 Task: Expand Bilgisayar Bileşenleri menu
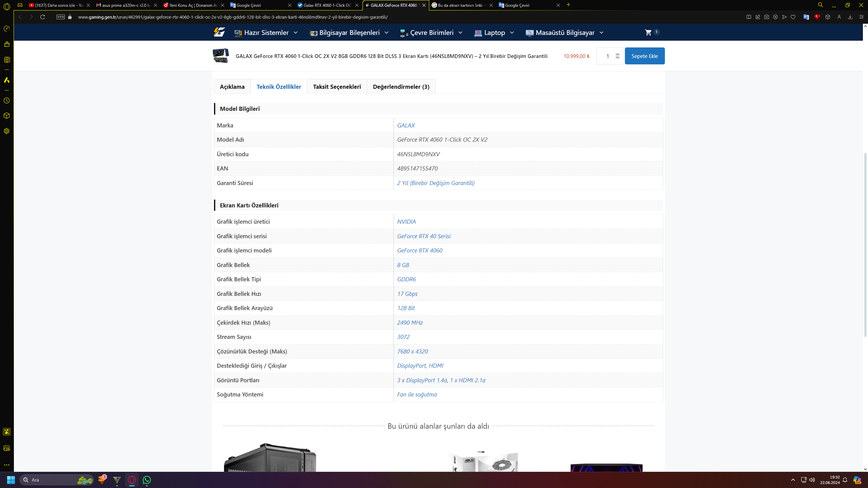(x=349, y=33)
